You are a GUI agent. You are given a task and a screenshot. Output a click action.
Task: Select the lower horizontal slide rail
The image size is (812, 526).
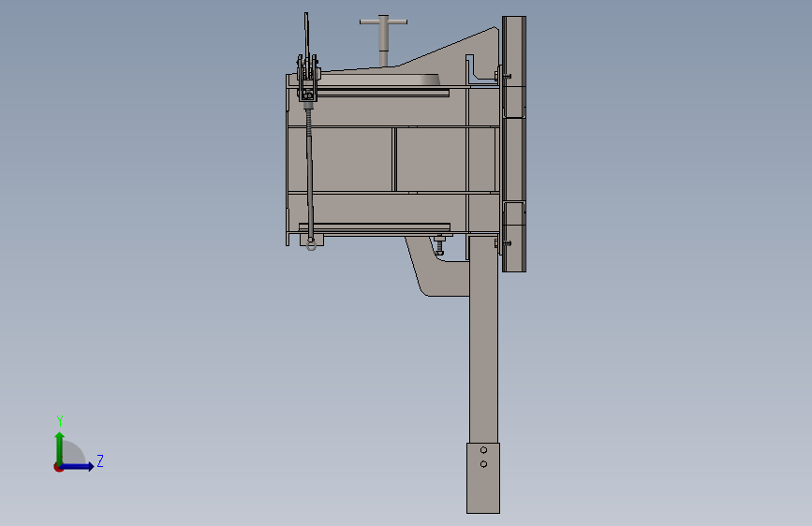375,226
